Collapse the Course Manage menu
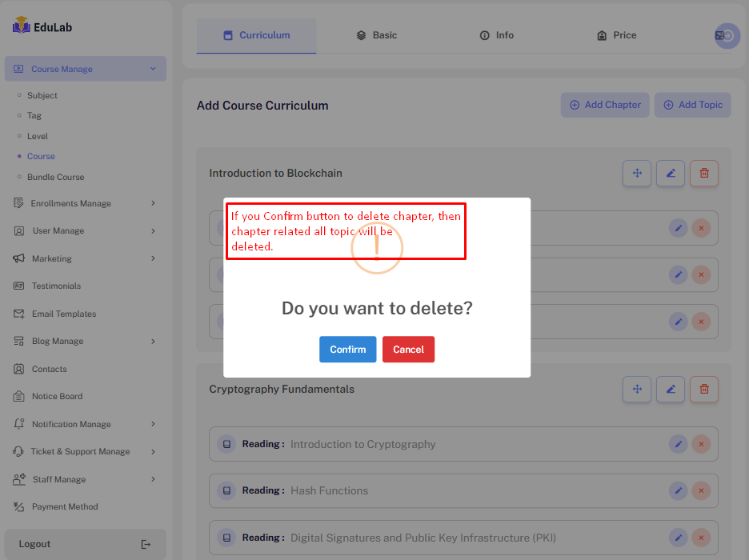 pos(152,69)
